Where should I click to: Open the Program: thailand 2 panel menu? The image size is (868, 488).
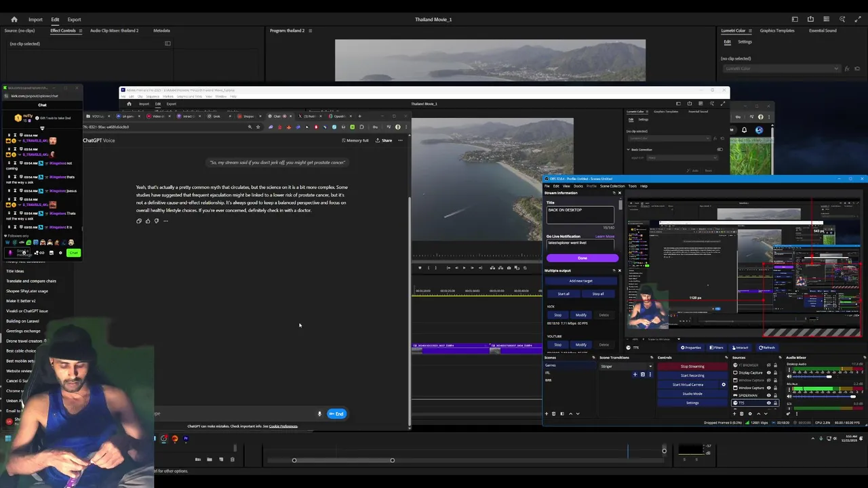click(x=310, y=30)
